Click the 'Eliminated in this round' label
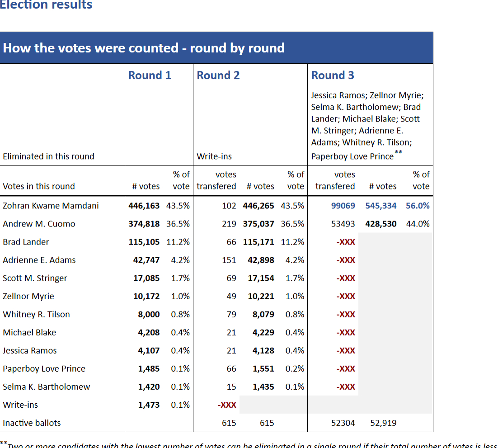The image size is (498, 448). coord(48,156)
